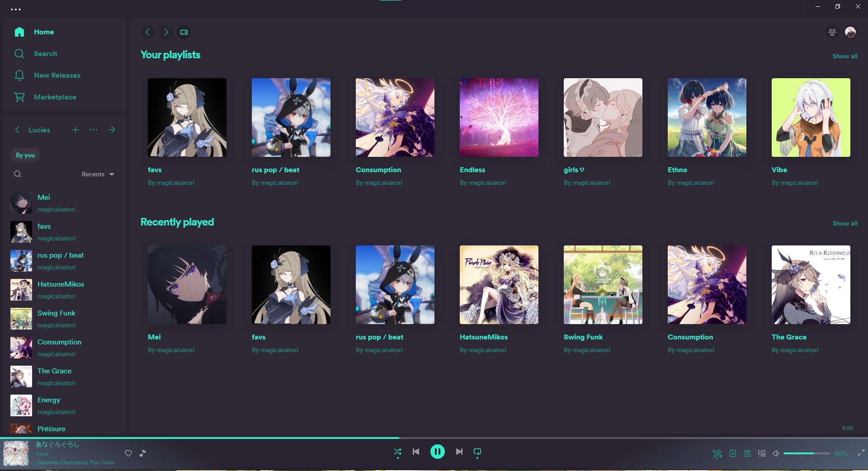Switch to the Marketplace section

(55, 97)
